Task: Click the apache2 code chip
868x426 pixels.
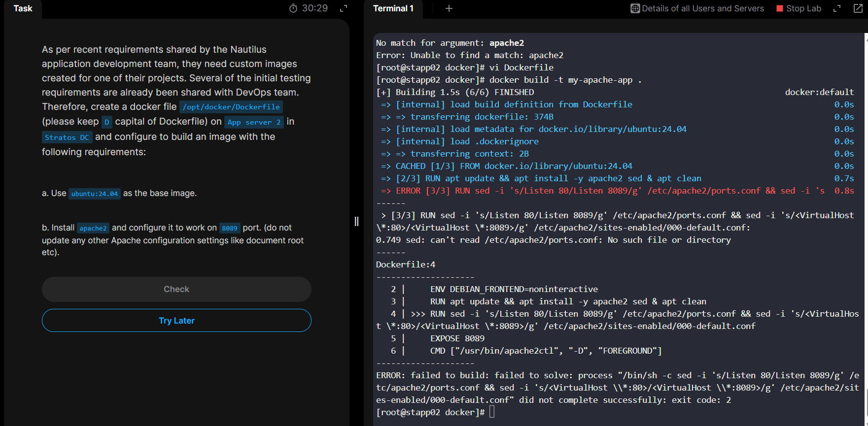Action: [x=93, y=228]
